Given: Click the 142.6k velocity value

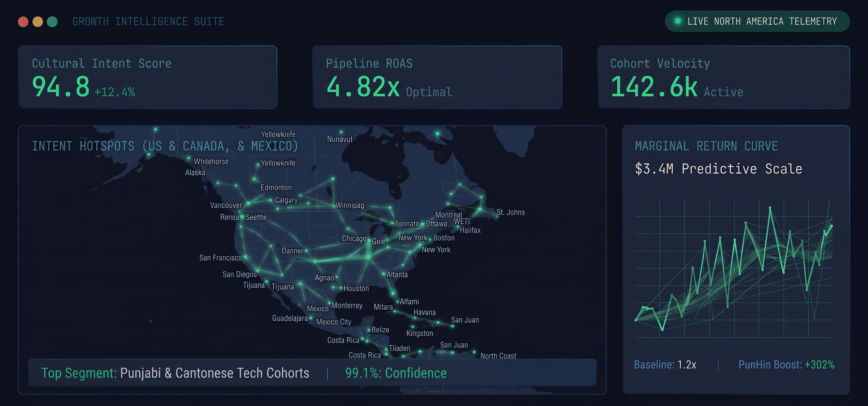Looking at the screenshot, I should (x=654, y=87).
